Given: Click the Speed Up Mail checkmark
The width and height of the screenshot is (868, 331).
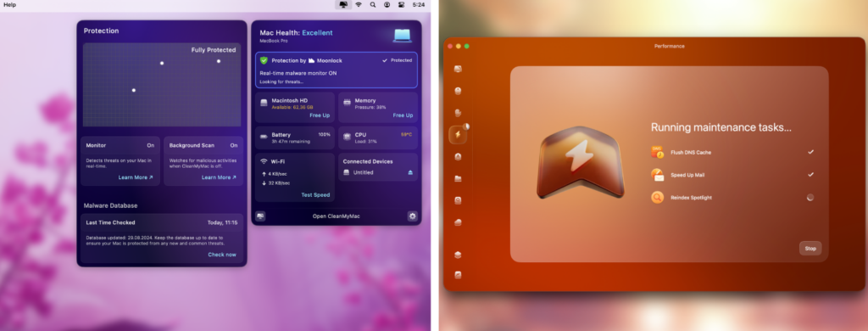Looking at the screenshot, I should click(810, 174).
